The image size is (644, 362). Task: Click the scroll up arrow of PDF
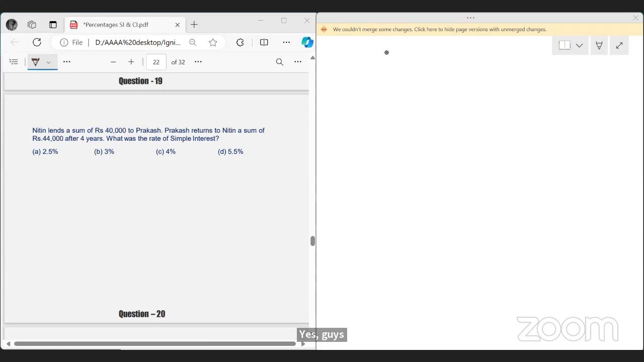point(312,58)
